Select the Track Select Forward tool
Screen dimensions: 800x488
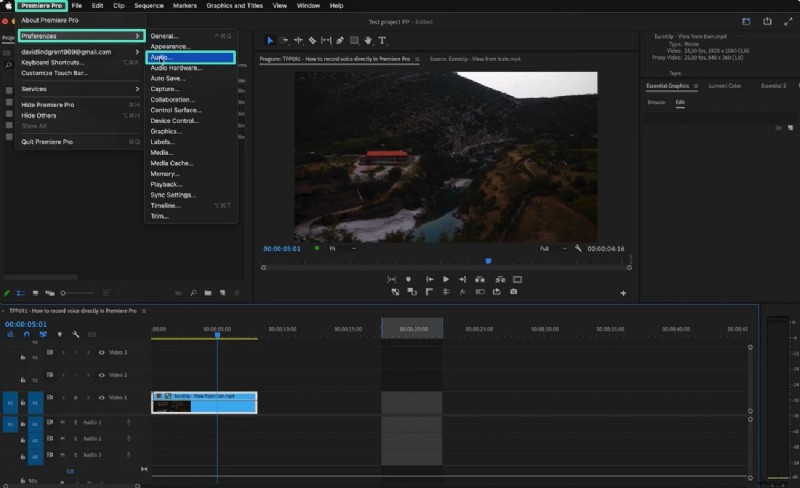pos(284,40)
